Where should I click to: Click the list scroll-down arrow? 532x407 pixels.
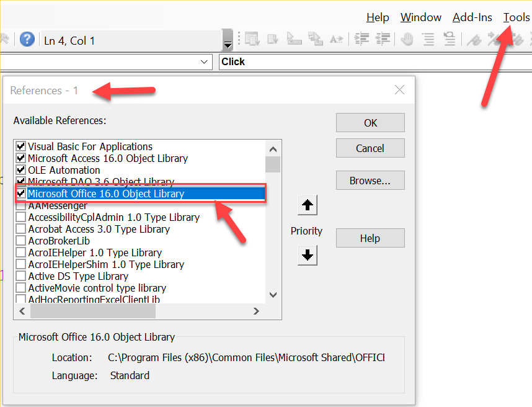273,295
